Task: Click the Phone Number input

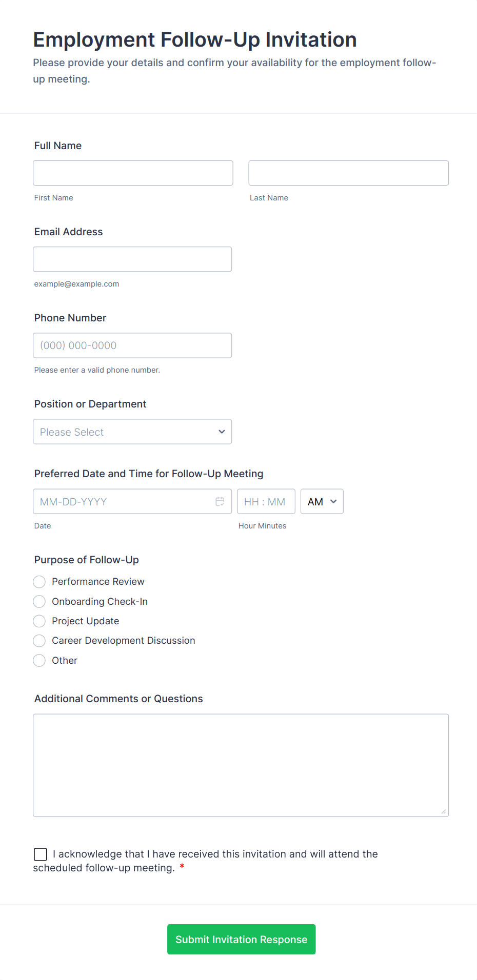Action: (132, 345)
